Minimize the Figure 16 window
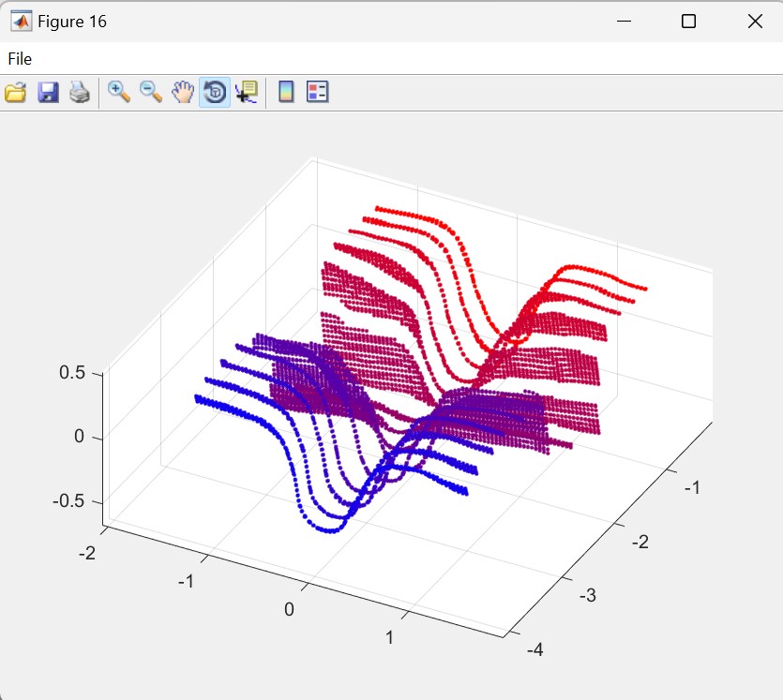Screen dimensions: 783x700 pos(622,22)
